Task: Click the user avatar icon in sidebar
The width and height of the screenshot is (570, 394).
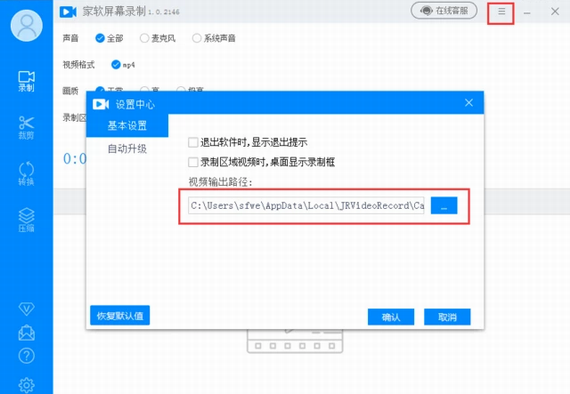Action: pos(27,25)
